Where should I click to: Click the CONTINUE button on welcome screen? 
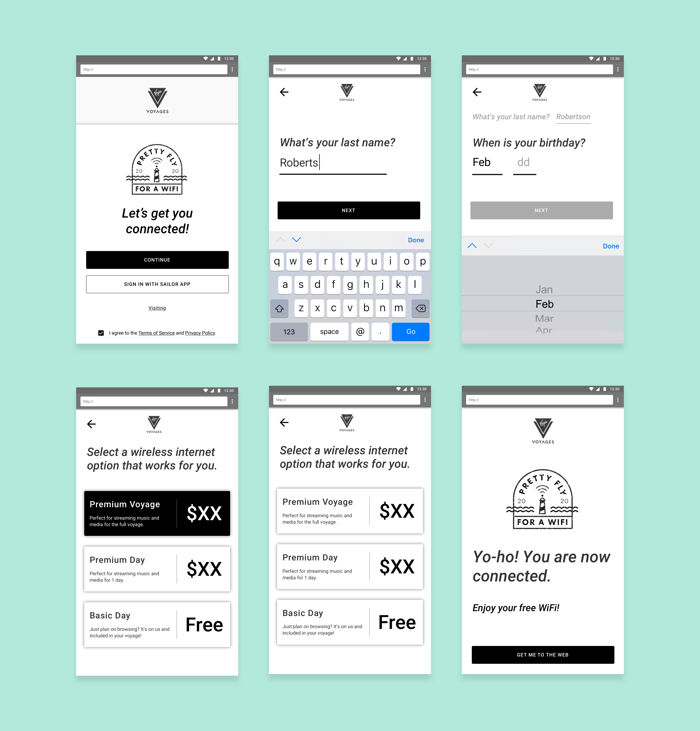point(157,260)
